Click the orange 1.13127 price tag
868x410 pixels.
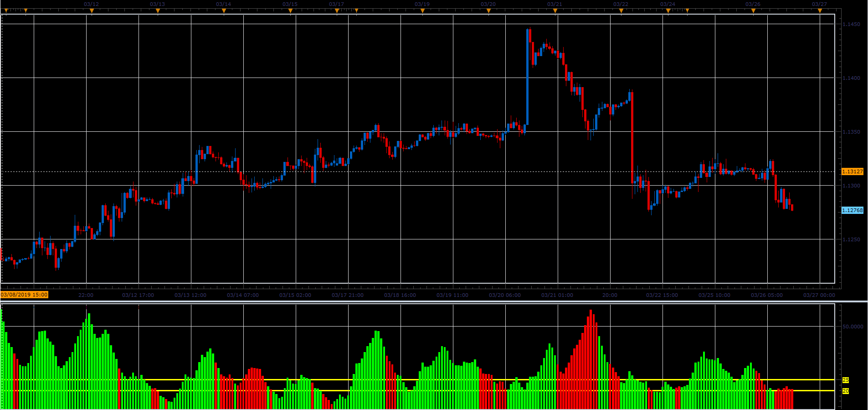coord(852,171)
